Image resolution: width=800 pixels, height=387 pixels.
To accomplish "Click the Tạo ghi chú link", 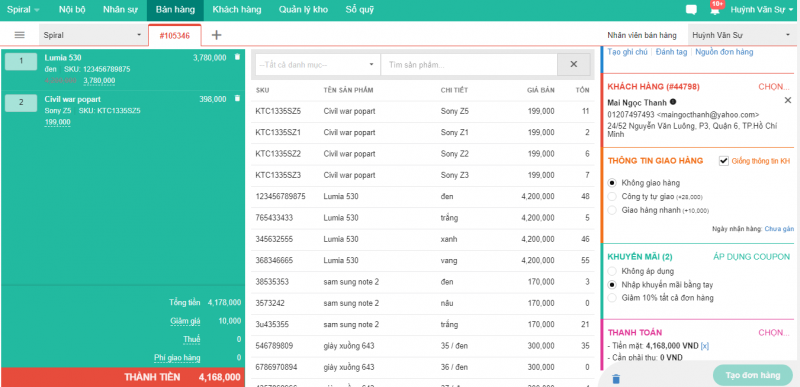I will click(x=627, y=52).
